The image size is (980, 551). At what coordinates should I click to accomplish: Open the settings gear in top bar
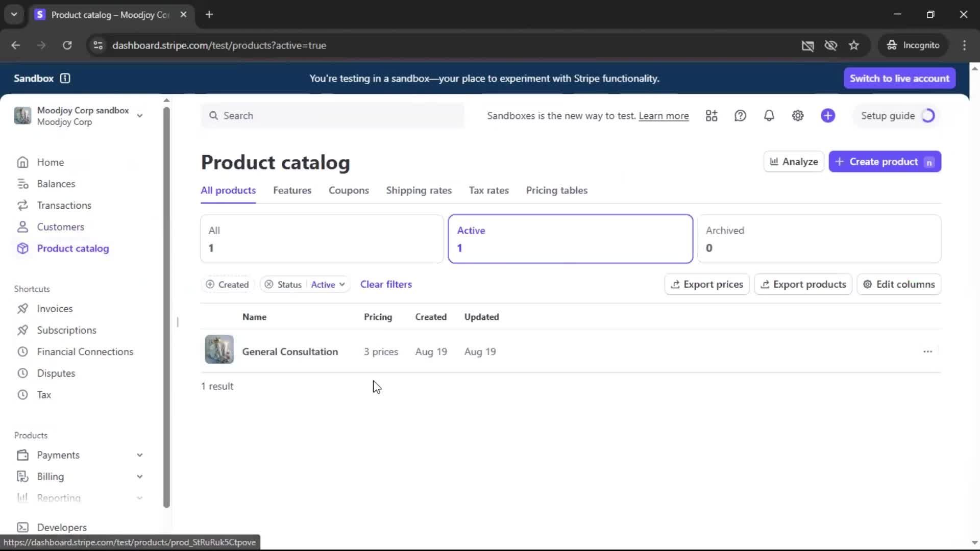798,116
